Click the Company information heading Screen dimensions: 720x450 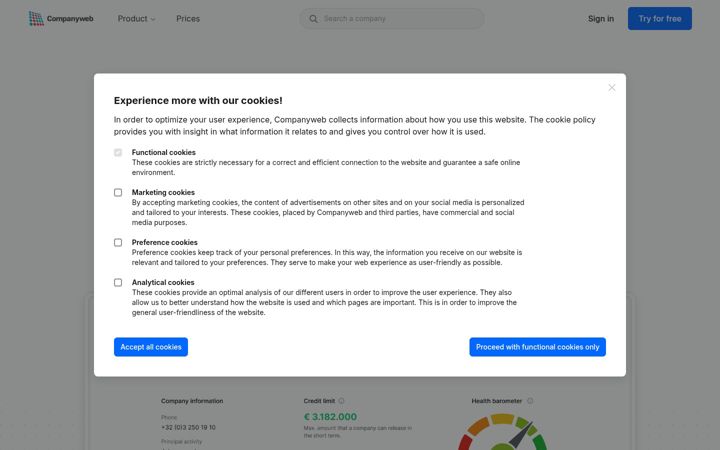pyautogui.click(x=192, y=401)
